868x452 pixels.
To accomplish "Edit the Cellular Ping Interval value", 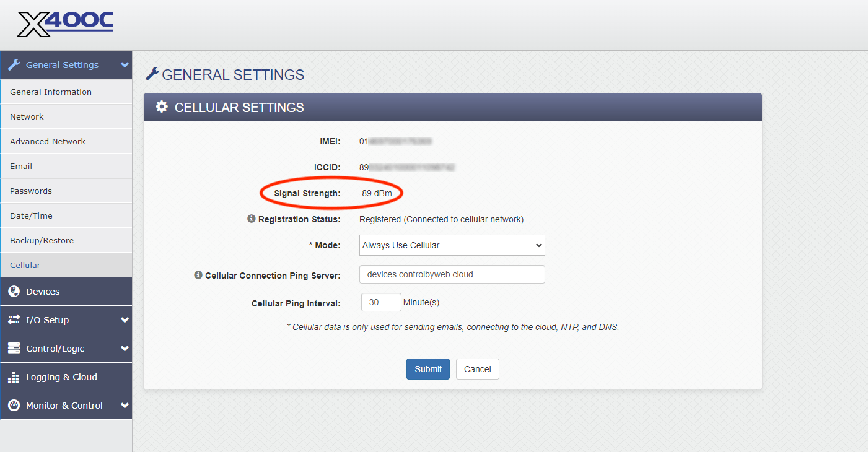I will (380, 302).
